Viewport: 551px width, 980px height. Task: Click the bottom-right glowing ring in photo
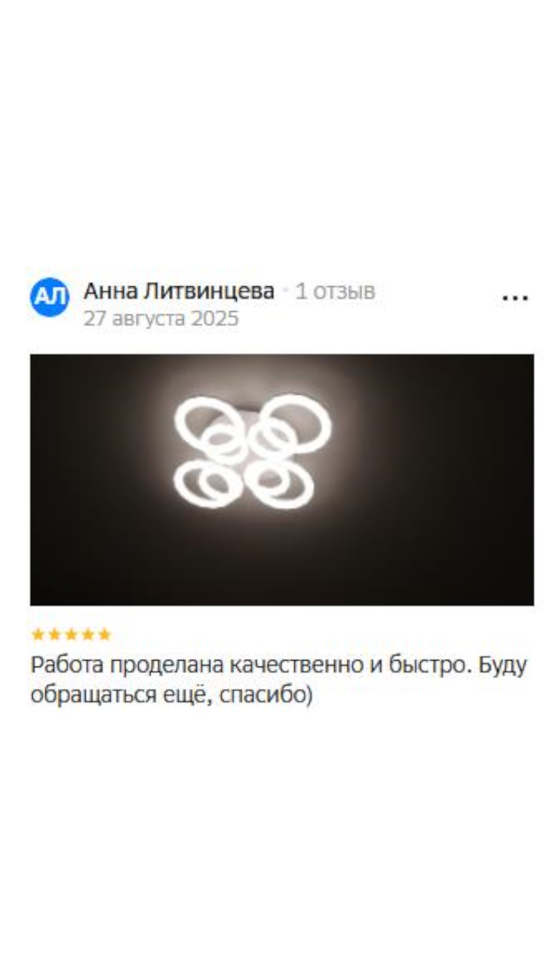280,482
